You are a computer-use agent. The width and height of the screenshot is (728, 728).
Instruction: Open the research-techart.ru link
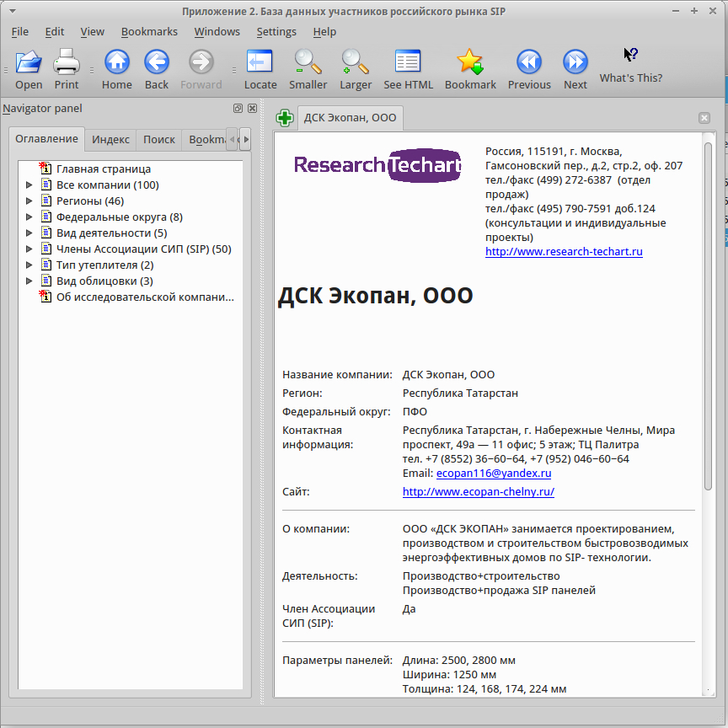point(564,252)
